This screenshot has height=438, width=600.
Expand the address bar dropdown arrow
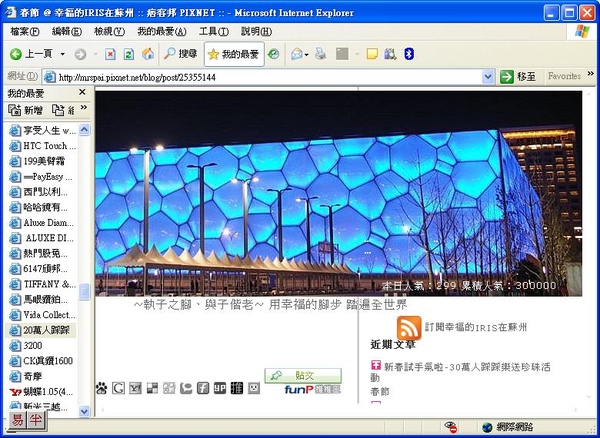[488, 77]
